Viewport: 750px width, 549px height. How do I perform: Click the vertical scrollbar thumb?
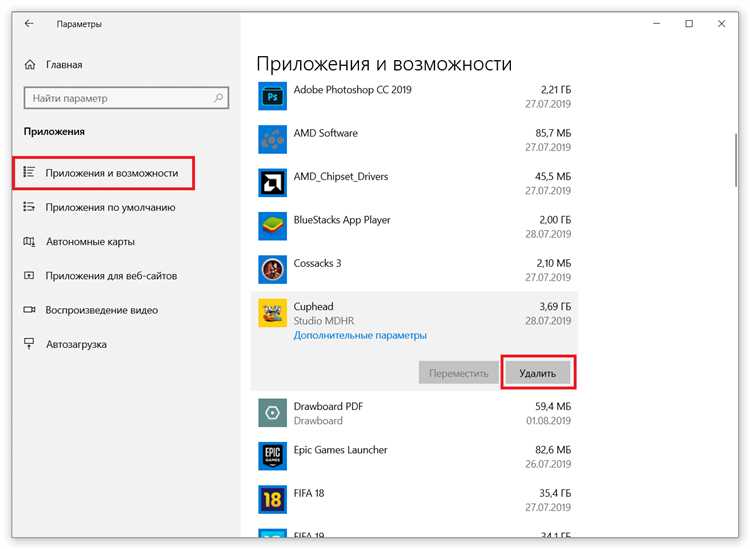[736, 160]
